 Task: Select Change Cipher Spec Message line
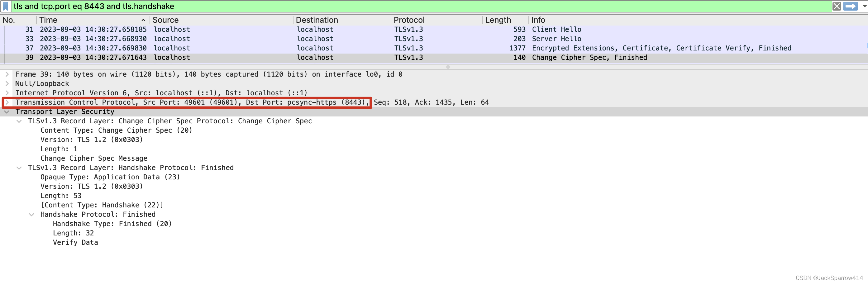pos(94,159)
